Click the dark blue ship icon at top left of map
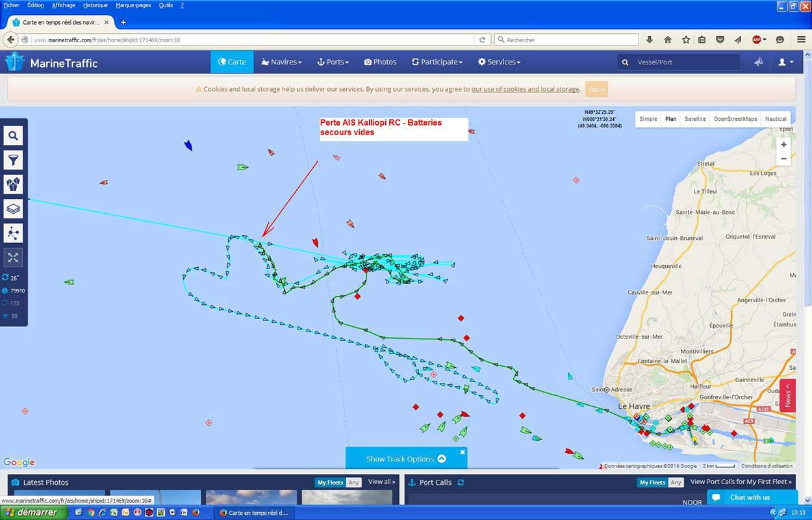 point(188,145)
